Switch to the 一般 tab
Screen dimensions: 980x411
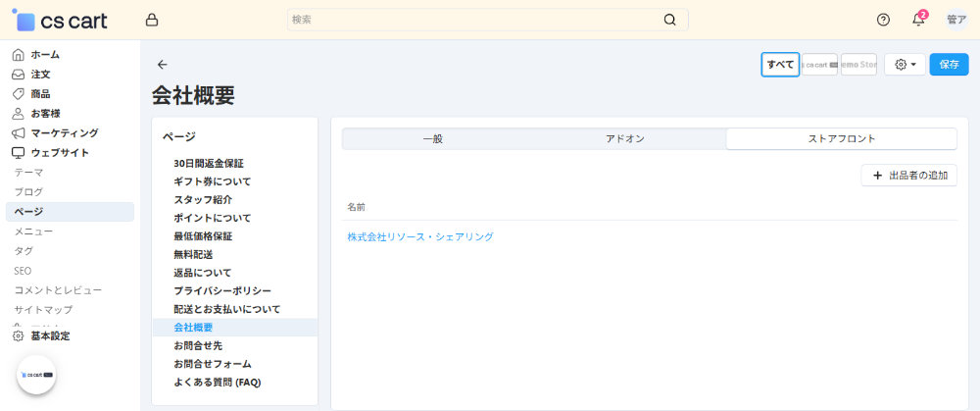pyautogui.click(x=432, y=139)
